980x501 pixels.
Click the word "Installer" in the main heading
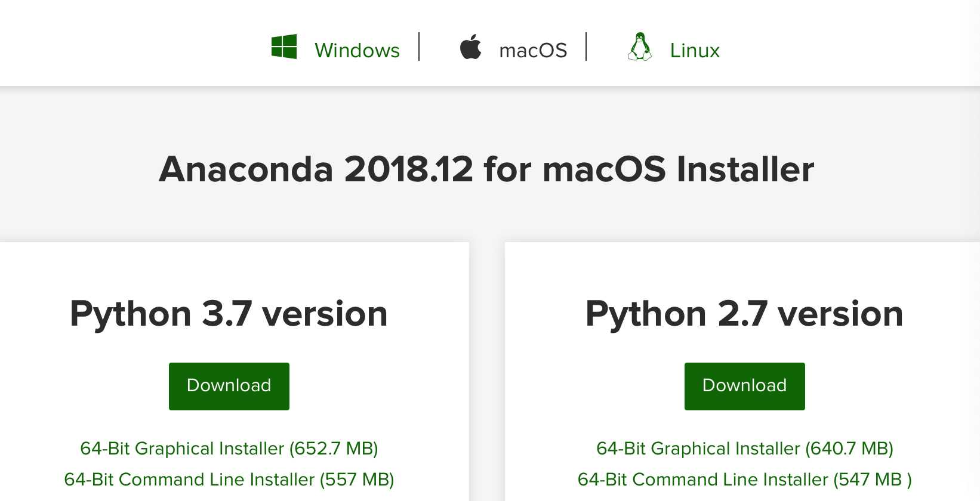[745, 169]
